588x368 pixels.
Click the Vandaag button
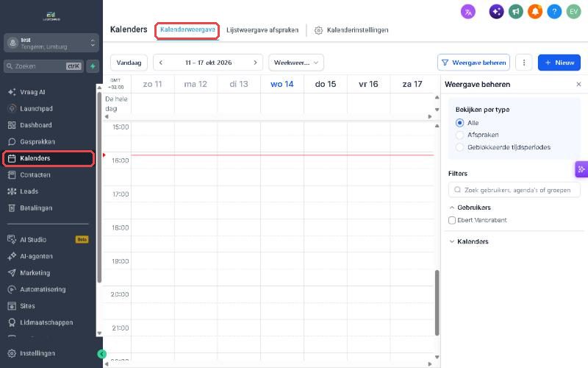pos(129,63)
